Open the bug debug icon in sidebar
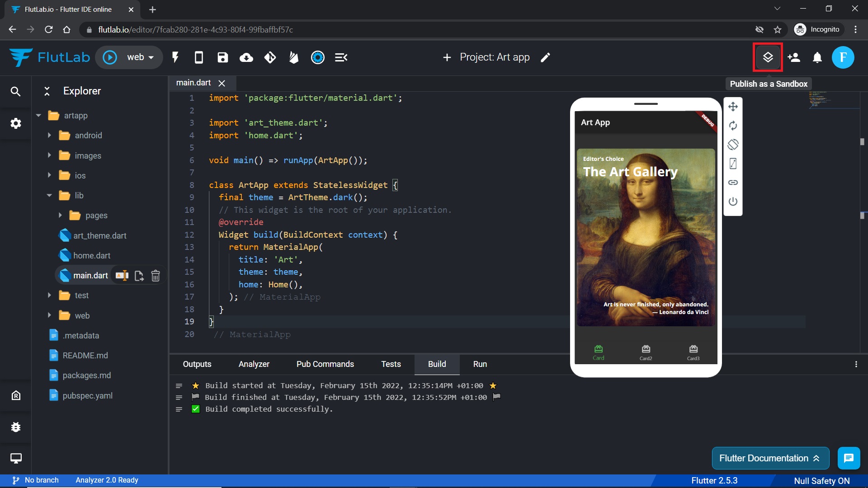The image size is (868, 488). [x=16, y=427]
